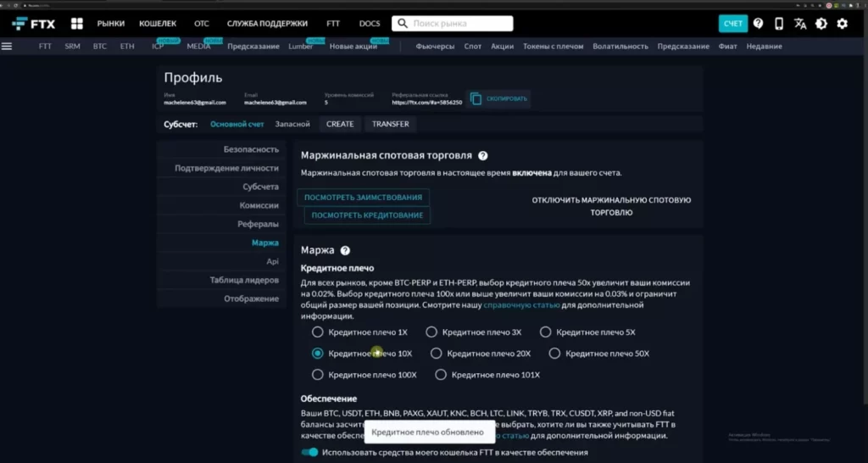Screen dimensions: 868x463
Task: Click the mobile phone icon in header
Action: click(779, 24)
